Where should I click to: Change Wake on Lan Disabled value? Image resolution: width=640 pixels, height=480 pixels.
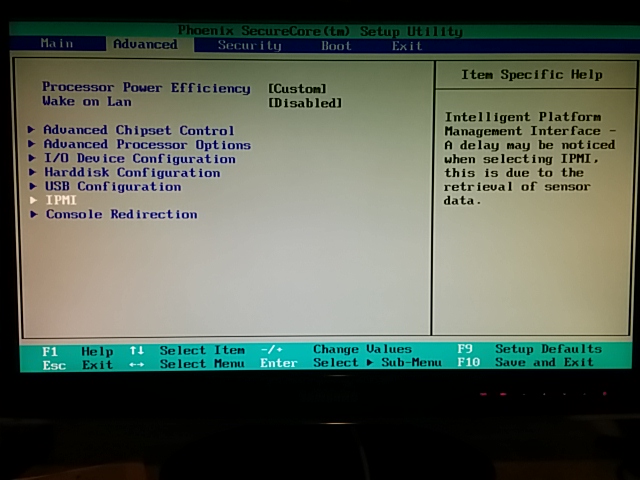point(305,103)
